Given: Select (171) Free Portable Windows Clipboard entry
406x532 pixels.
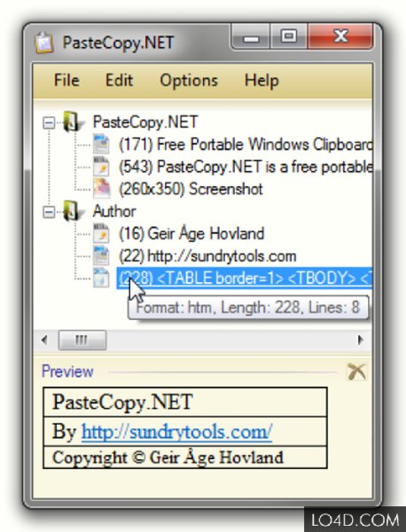Looking at the screenshot, I should [246, 145].
